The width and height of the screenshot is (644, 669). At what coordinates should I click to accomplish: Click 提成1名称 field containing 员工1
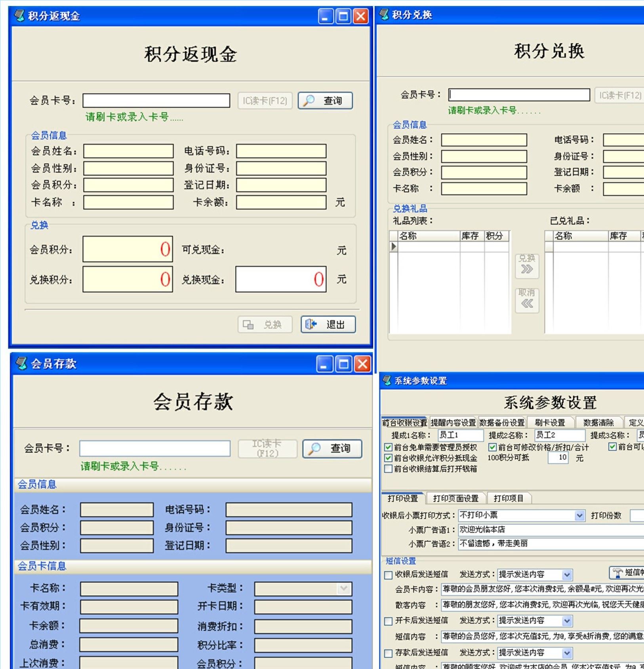461,435
